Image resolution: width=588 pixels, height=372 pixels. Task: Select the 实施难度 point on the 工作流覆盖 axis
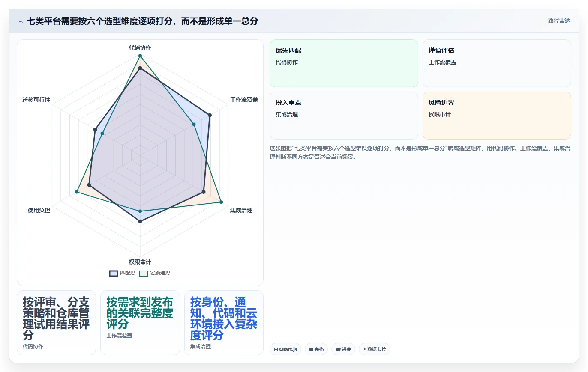click(x=194, y=124)
